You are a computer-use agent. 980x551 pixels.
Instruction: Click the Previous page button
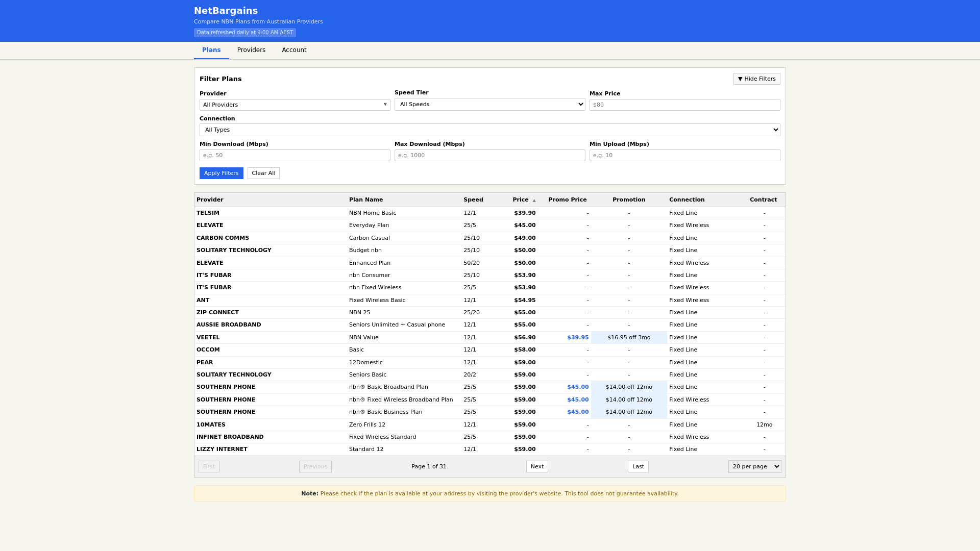pyautogui.click(x=315, y=467)
